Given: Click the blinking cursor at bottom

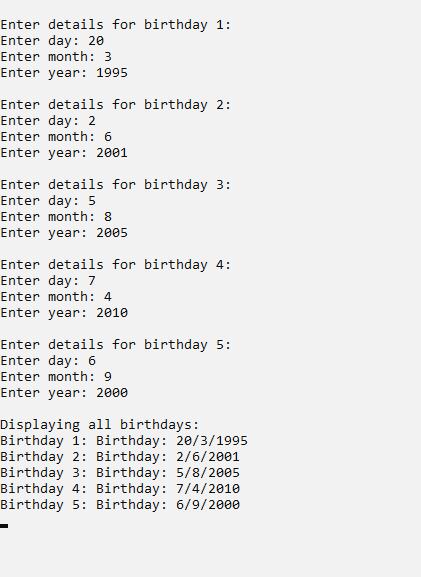Looking at the screenshot, I should pos(4,526).
